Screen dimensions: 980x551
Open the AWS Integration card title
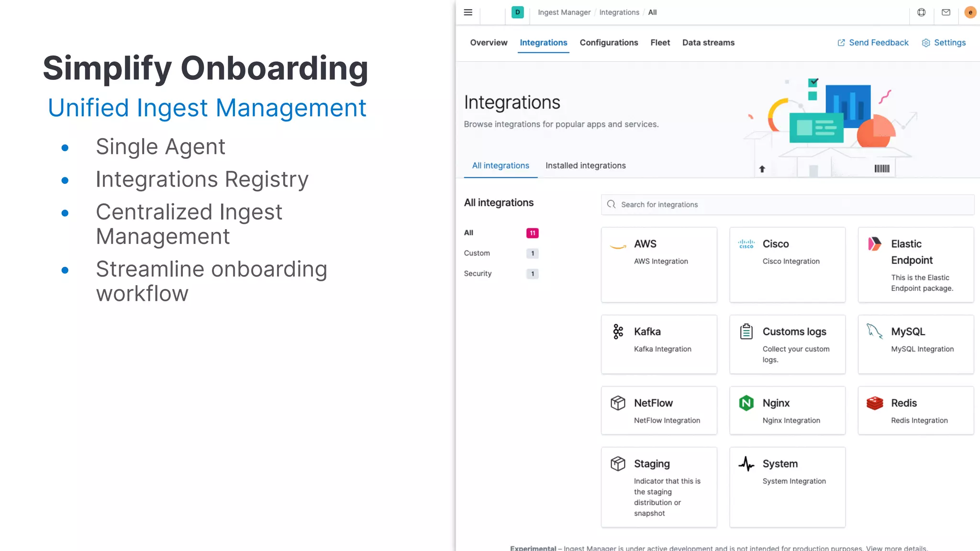645,244
